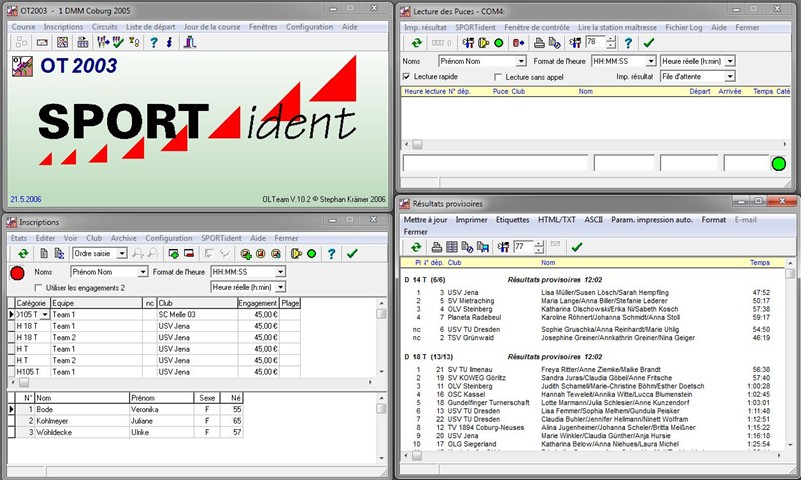801x480 pixels.
Task: Click Fermer in the Inscriptions menu bar
Action: (x=286, y=238)
